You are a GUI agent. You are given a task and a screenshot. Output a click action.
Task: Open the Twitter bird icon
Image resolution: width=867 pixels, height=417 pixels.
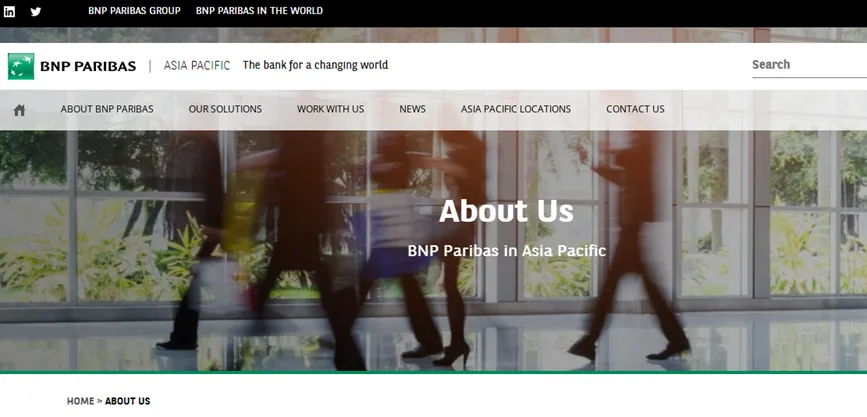click(36, 12)
